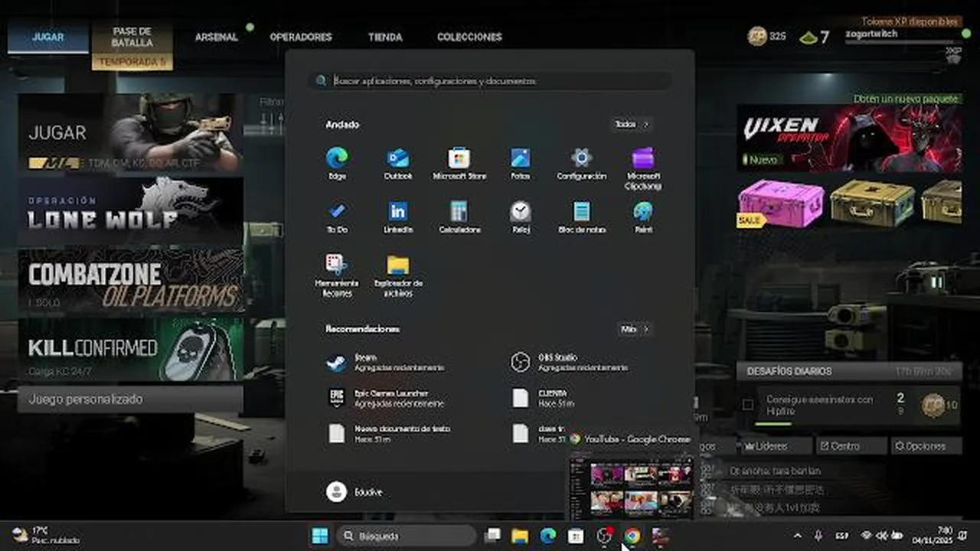
Task: Show more recommendations with Más
Action: (635, 329)
